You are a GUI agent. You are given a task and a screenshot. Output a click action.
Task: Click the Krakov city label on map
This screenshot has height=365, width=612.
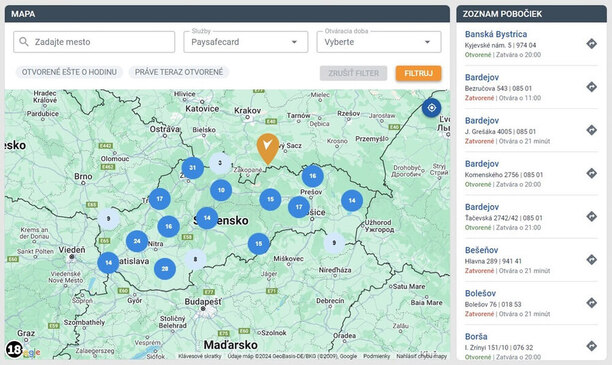(247, 110)
